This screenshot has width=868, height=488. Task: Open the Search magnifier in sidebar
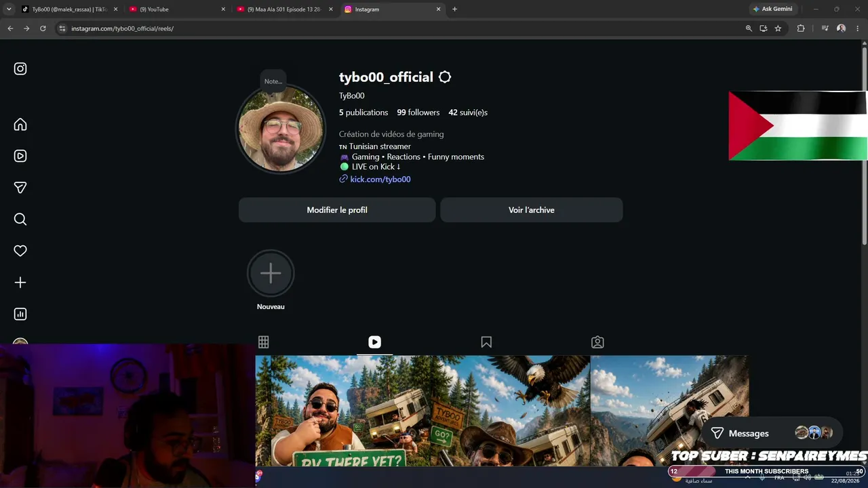click(x=20, y=219)
